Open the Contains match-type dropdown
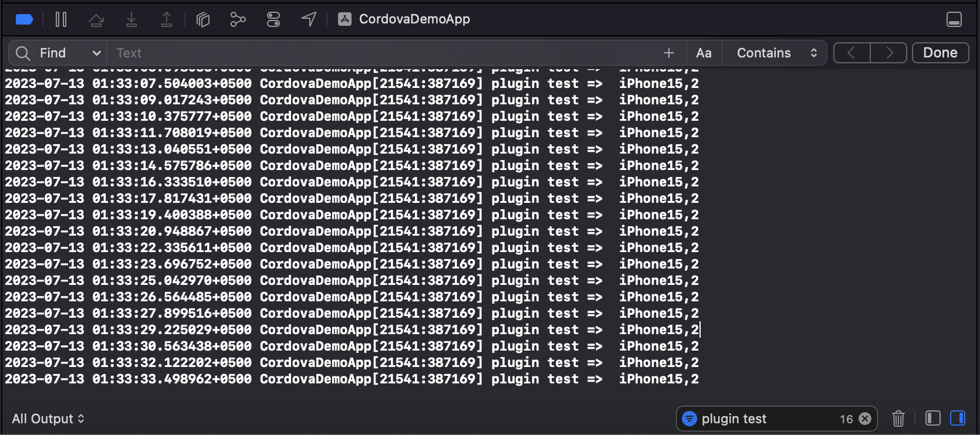 coord(776,53)
